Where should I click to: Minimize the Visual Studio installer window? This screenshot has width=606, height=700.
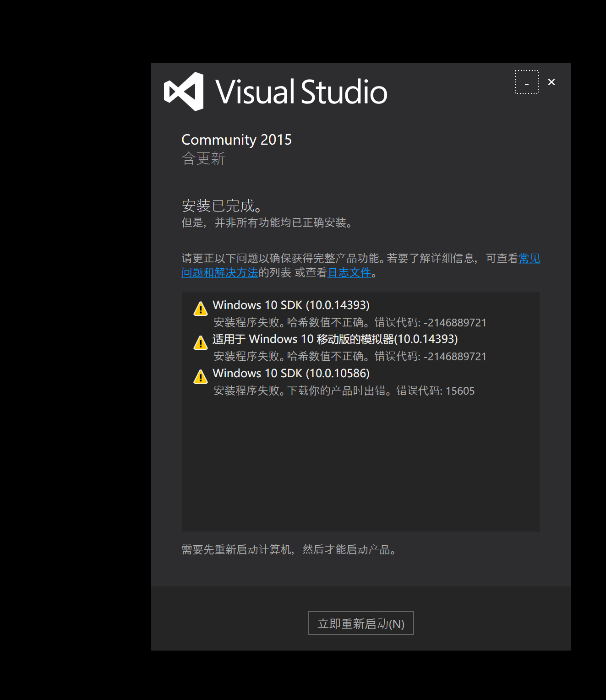pos(527,82)
